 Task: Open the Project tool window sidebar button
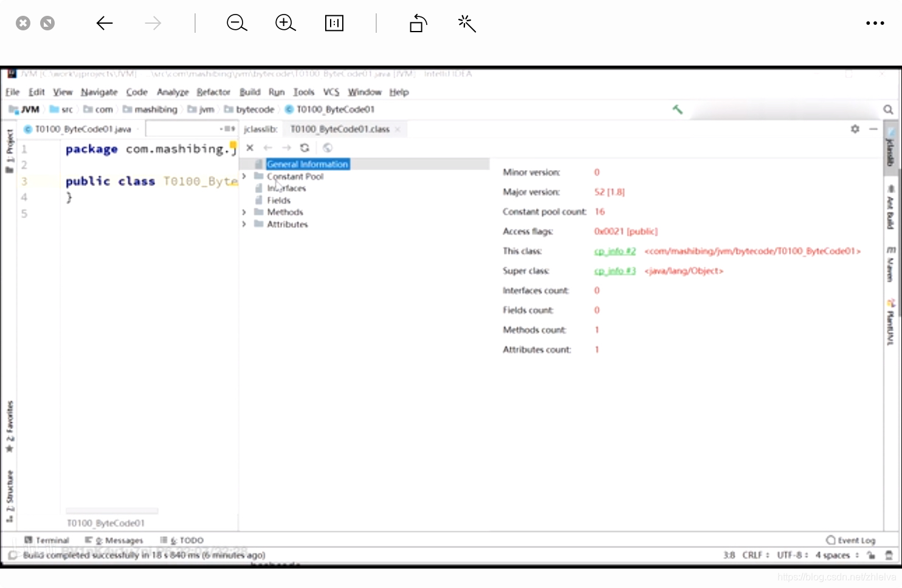click(x=10, y=151)
